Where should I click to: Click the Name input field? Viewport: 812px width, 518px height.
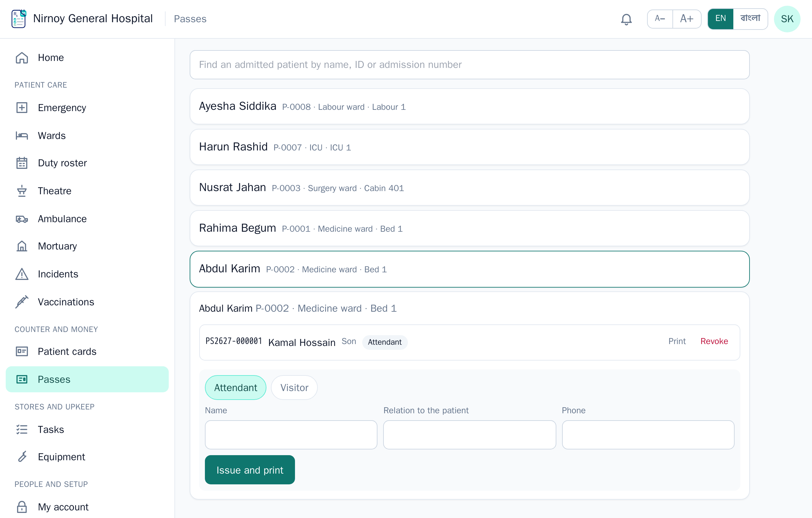291,435
